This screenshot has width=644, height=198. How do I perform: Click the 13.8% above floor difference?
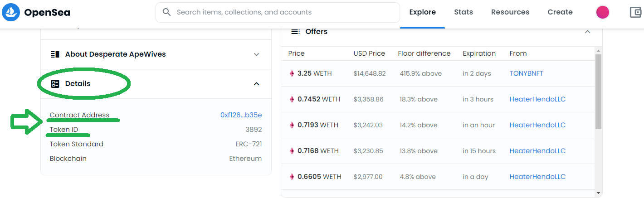pyautogui.click(x=419, y=151)
